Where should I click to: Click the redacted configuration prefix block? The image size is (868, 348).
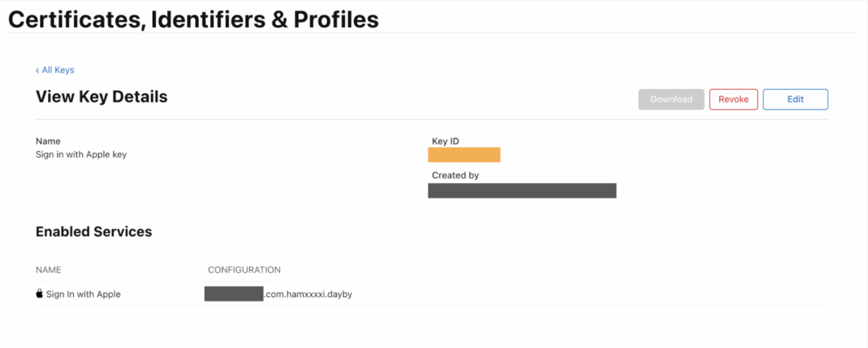click(234, 294)
